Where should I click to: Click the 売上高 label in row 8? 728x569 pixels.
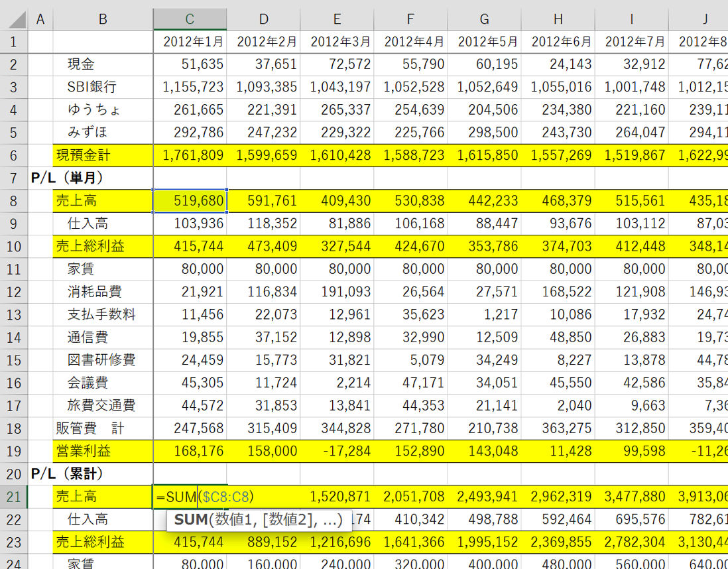[76, 201]
